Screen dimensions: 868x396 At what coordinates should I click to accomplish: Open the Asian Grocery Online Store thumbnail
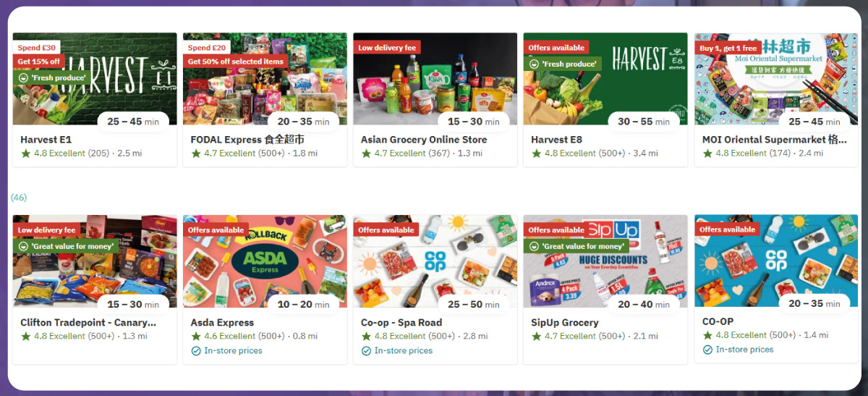tap(435, 79)
